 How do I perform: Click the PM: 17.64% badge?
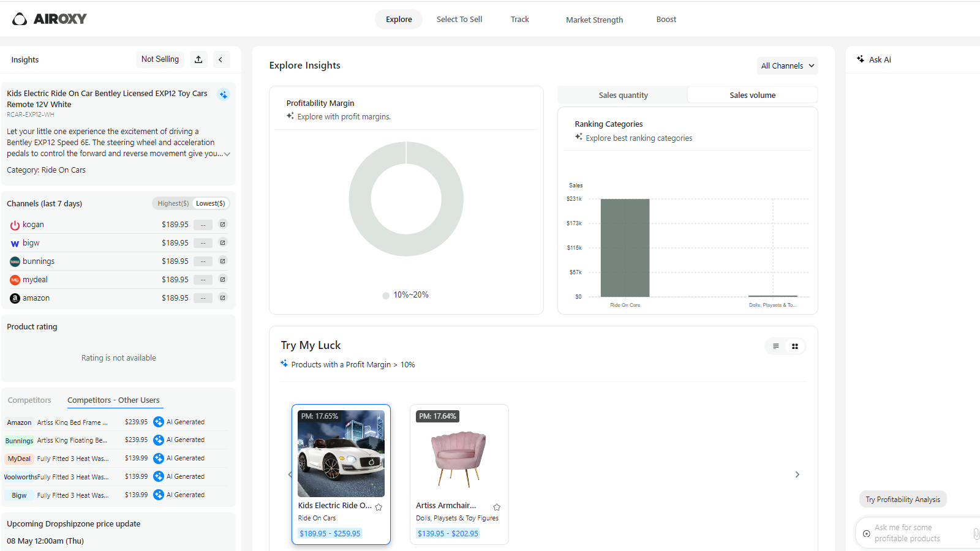[438, 416]
